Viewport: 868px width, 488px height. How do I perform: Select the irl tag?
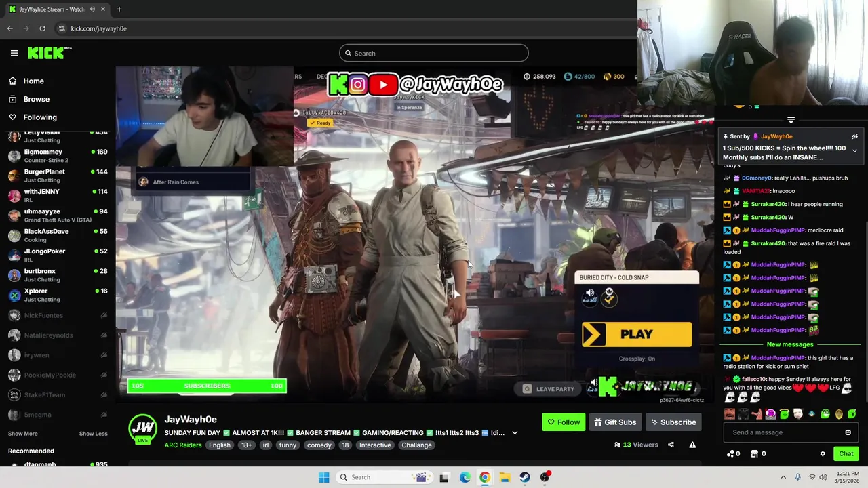pyautogui.click(x=266, y=445)
